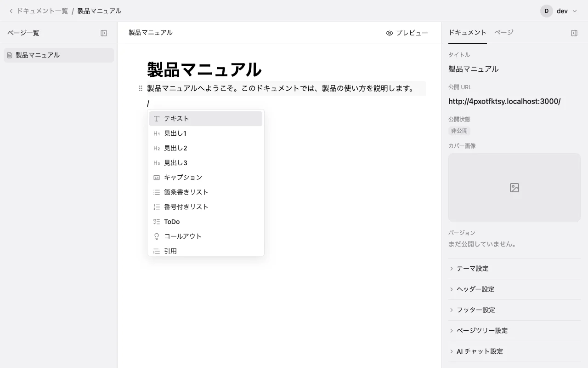Viewport: 588px width, 368px height.
Task: Grab the block drag handle beside the paragraph
Action: 141,88
